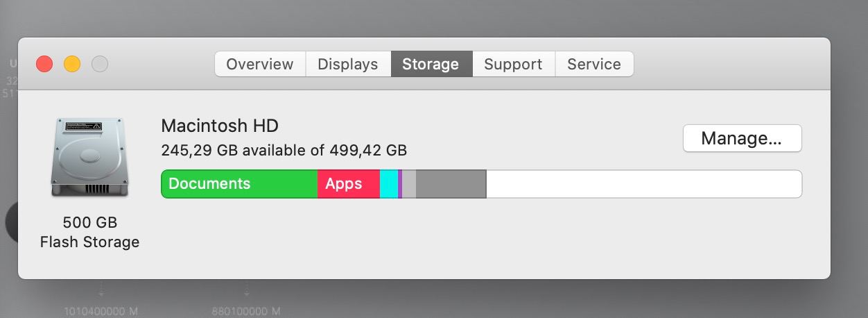Click the green Documents storage segment
This screenshot has height=318, width=868.
pyautogui.click(x=239, y=184)
